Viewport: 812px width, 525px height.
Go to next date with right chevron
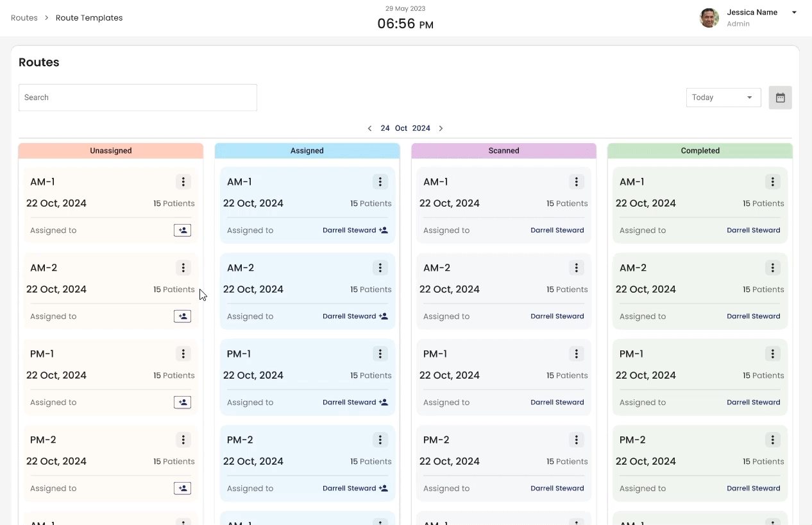point(441,128)
